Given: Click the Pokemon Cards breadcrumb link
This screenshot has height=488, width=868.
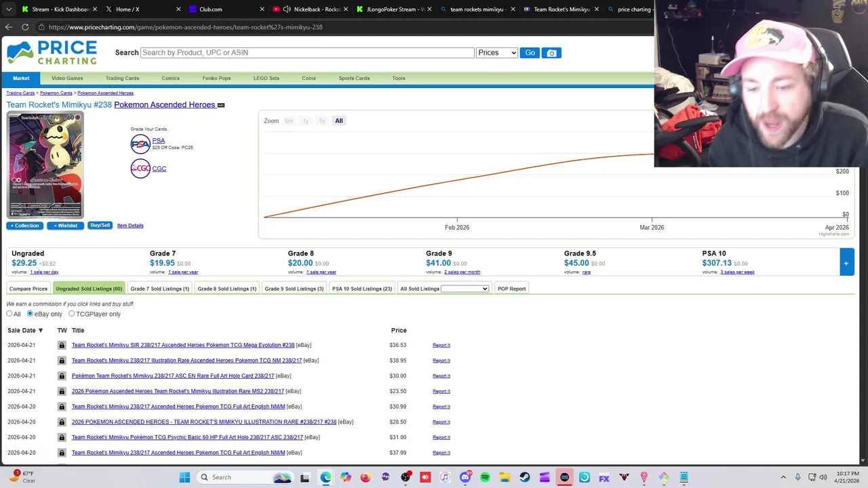Looking at the screenshot, I should tap(56, 93).
